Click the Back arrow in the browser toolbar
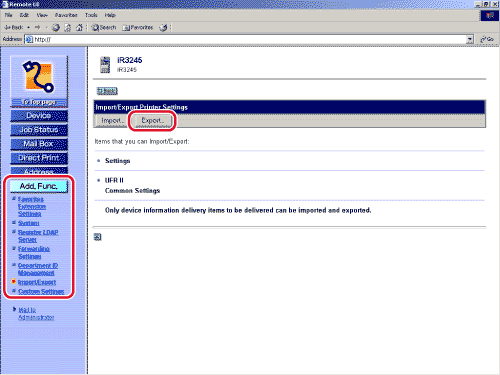 [x=13, y=27]
